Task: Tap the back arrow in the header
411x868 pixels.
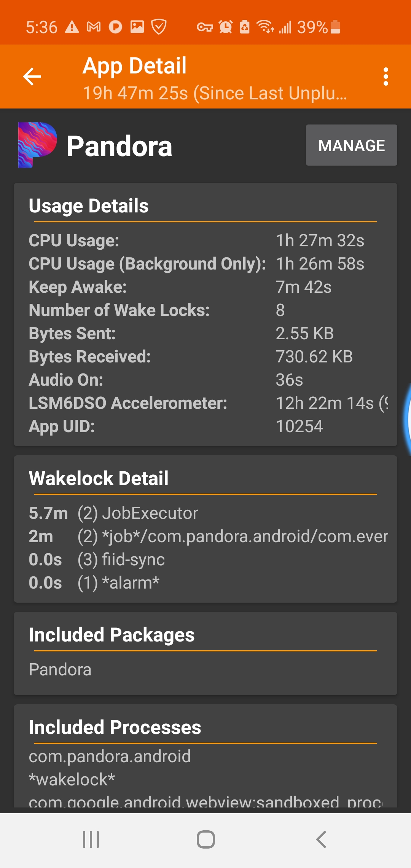Action: pos(32,77)
